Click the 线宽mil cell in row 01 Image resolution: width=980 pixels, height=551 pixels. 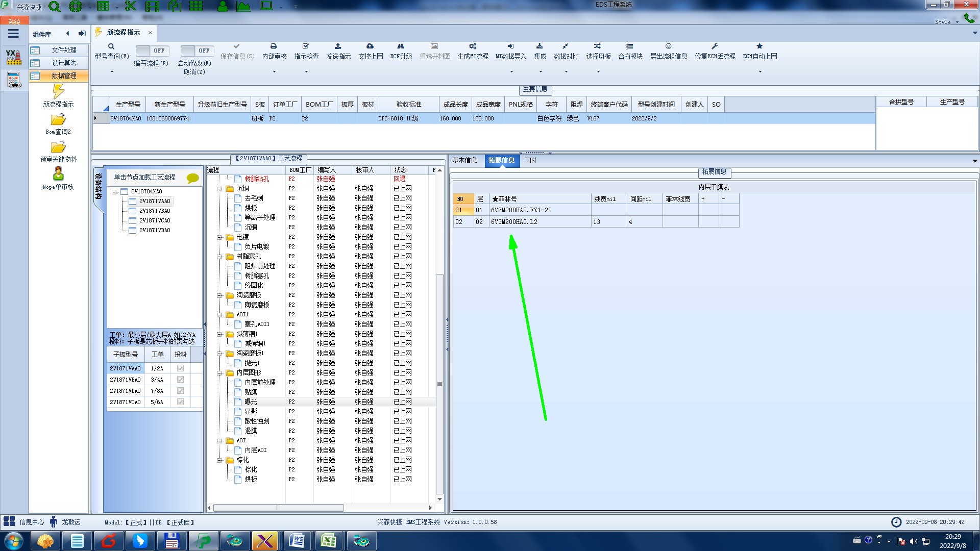tap(608, 210)
